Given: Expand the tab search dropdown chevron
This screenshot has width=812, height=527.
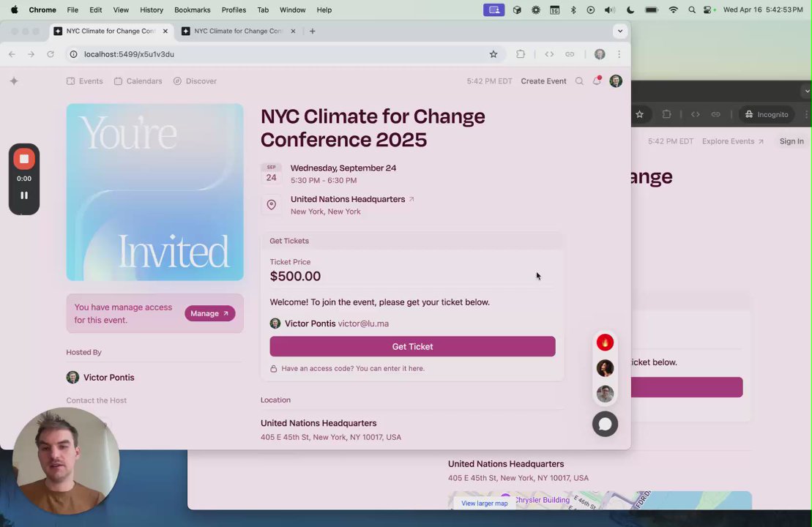Looking at the screenshot, I should click(x=620, y=31).
